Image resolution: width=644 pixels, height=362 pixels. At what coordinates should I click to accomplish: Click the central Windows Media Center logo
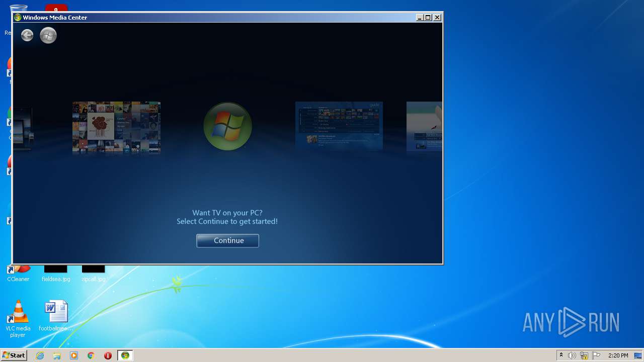tap(227, 126)
